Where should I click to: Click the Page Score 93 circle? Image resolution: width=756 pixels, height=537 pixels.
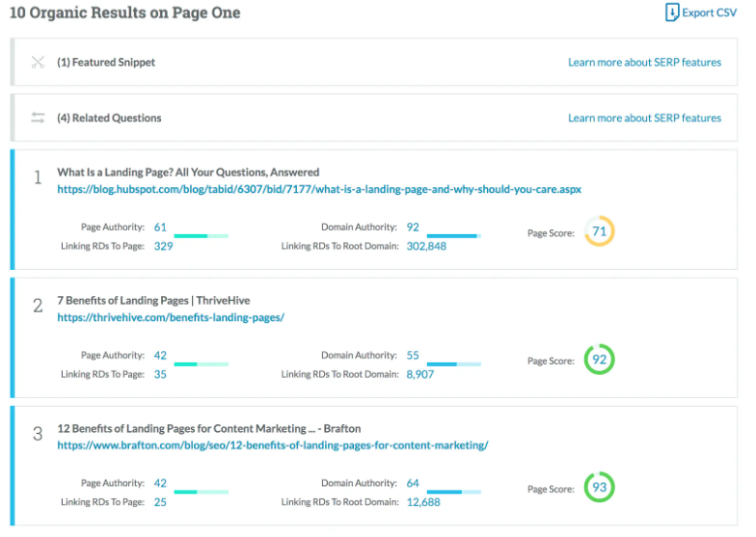(x=599, y=488)
